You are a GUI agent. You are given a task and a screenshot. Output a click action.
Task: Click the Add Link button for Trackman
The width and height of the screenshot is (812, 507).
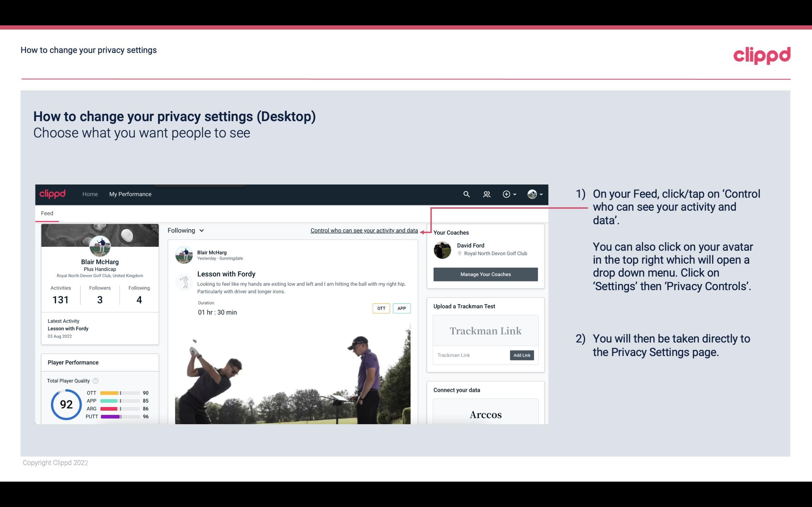pyautogui.click(x=521, y=355)
